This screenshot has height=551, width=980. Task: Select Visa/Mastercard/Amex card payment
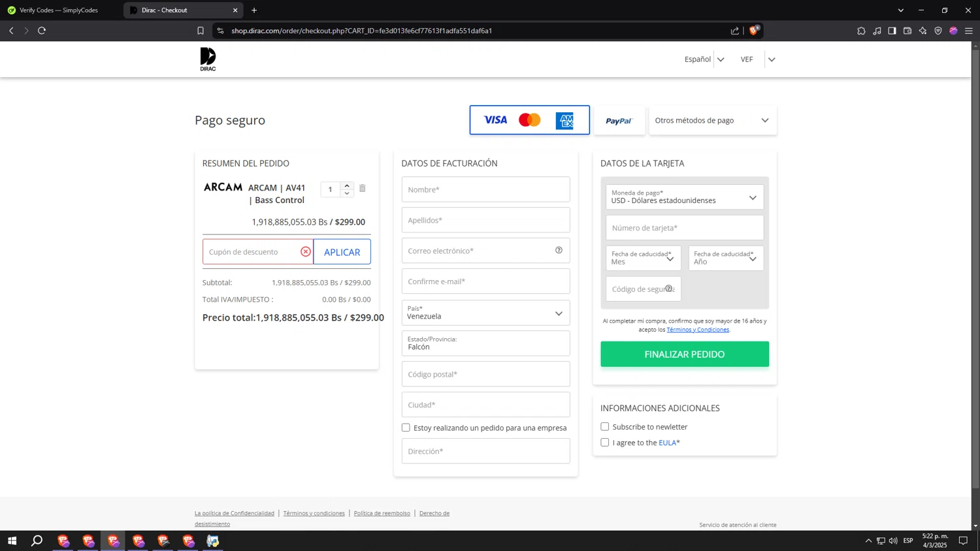click(529, 120)
